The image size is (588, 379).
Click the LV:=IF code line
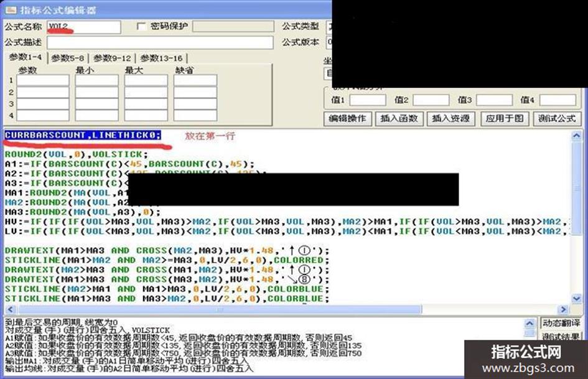(287, 232)
